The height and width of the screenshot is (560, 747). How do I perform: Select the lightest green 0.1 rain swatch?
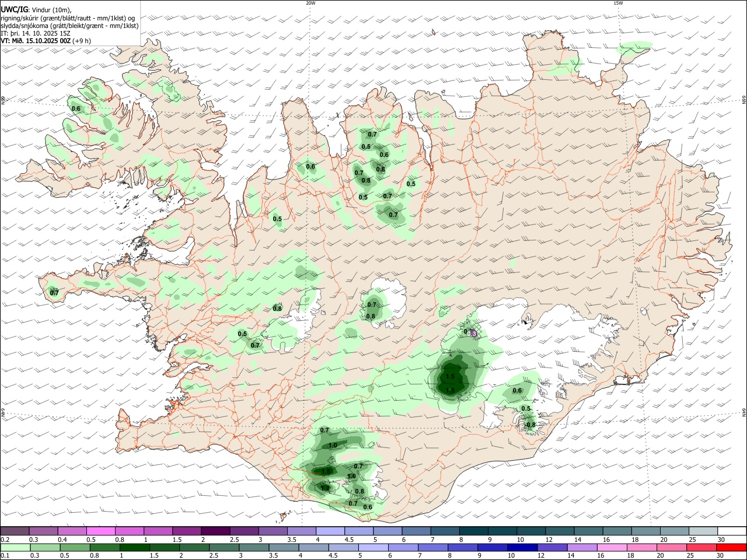click(15, 547)
